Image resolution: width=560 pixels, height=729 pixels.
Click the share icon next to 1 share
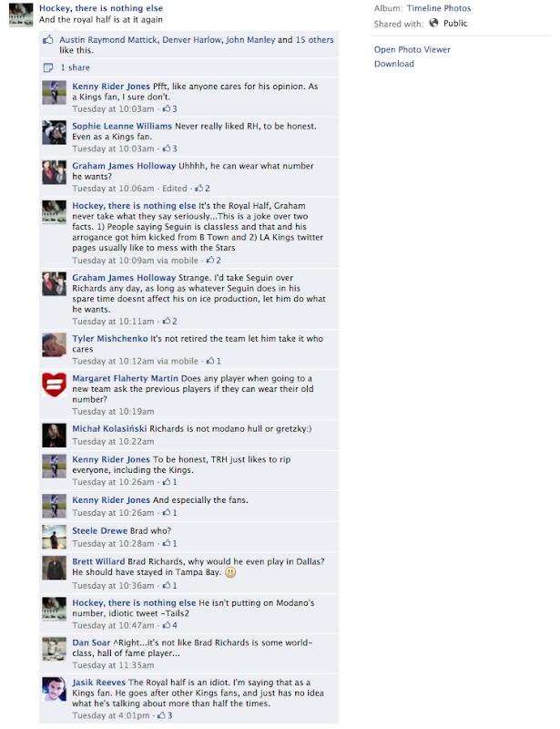(48, 67)
